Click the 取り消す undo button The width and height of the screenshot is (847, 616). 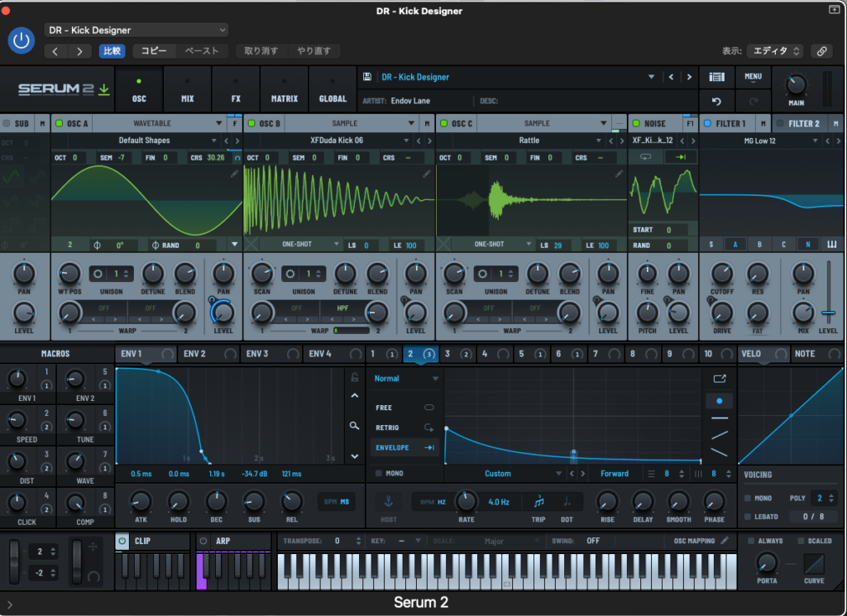tap(261, 51)
